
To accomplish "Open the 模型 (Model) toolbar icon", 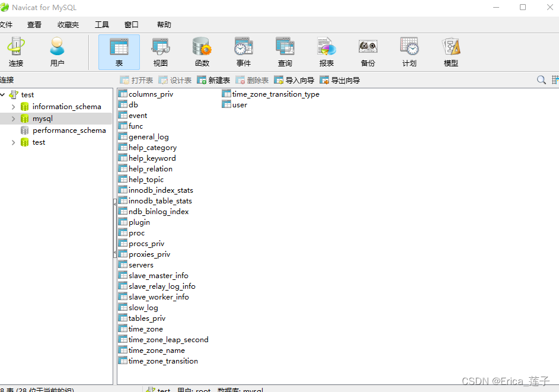I will 451,52.
